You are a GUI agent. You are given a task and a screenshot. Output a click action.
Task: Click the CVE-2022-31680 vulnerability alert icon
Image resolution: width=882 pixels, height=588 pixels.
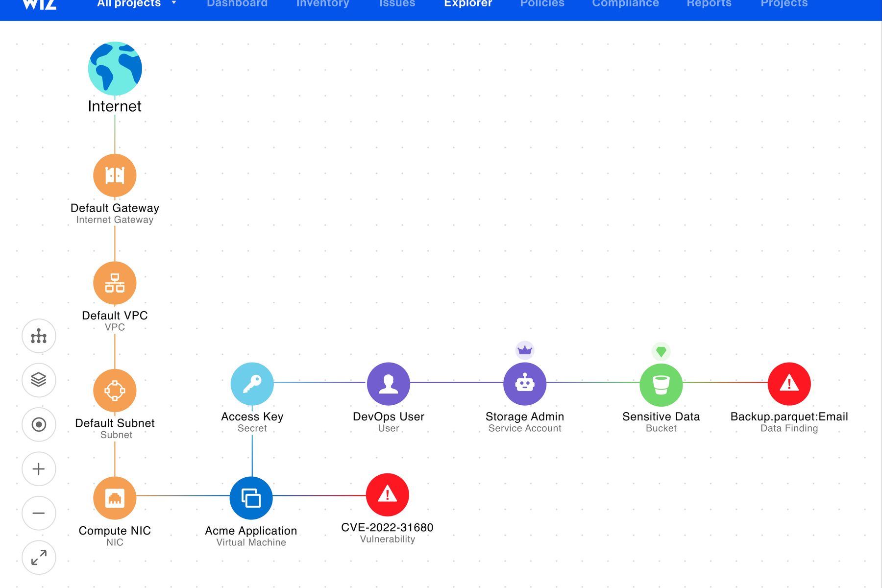(388, 495)
